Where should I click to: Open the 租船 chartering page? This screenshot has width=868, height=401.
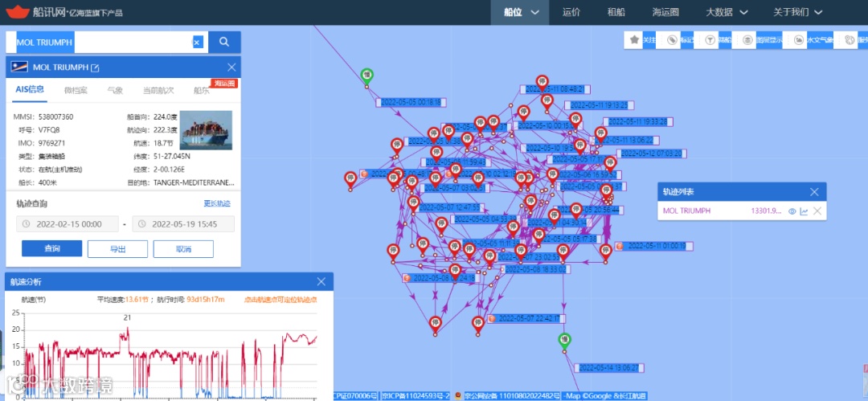pos(616,12)
